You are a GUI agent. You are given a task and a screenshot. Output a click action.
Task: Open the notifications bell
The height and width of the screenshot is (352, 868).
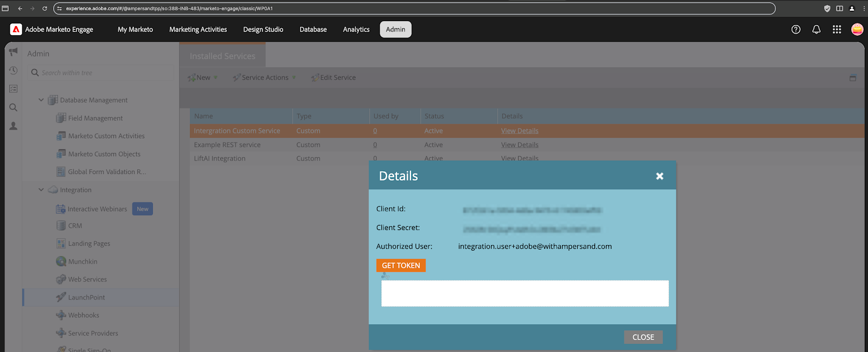pos(816,29)
